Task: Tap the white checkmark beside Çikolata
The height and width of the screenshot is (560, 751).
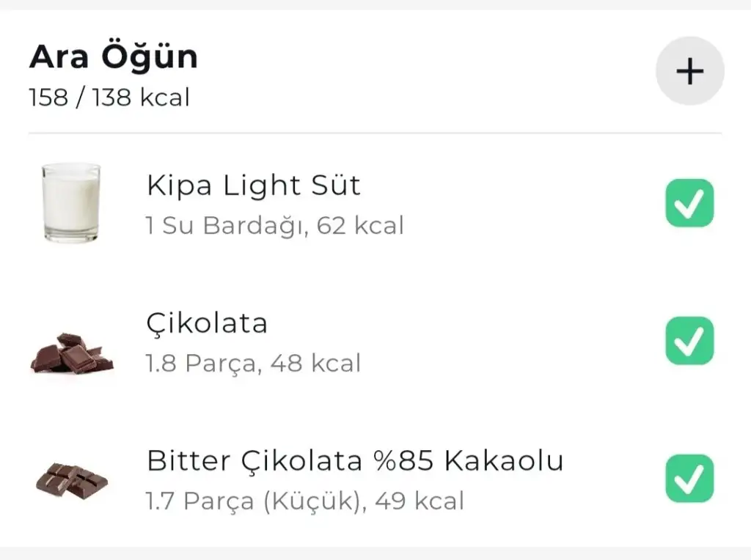Action: [x=689, y=341]
